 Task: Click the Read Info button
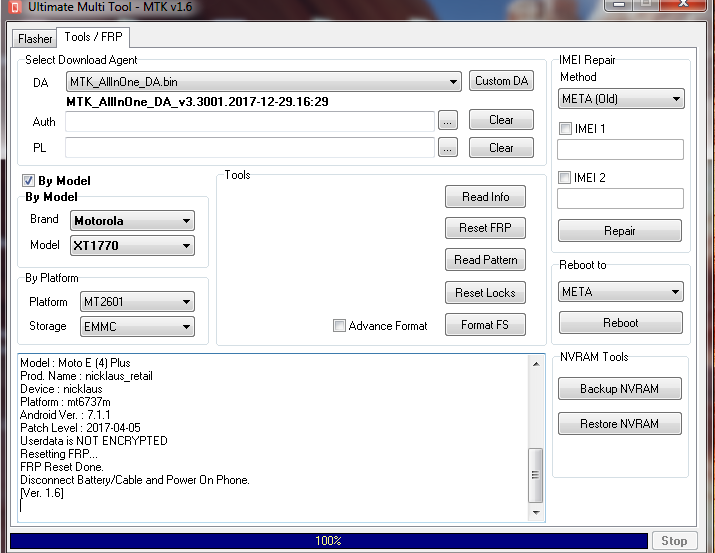485,197
